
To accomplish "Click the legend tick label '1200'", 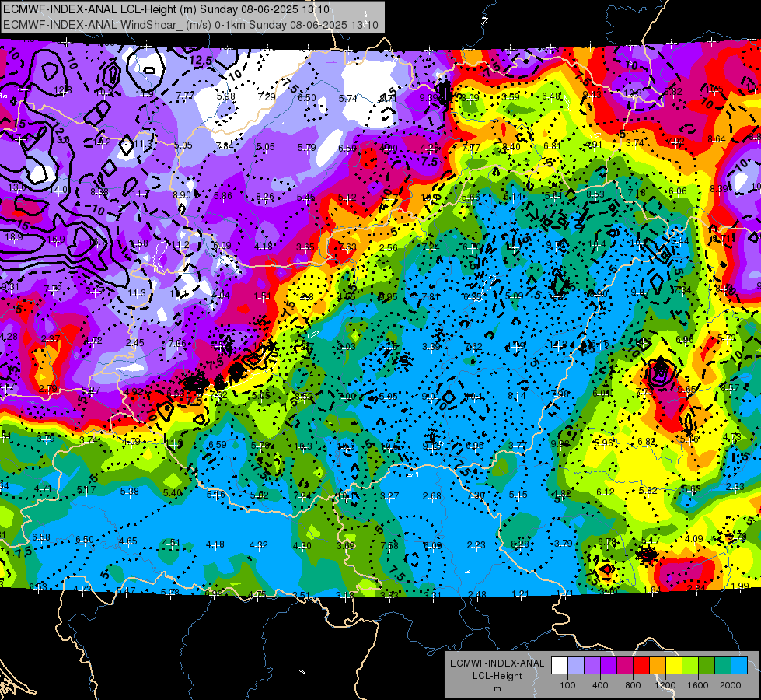I will point(665,685).
